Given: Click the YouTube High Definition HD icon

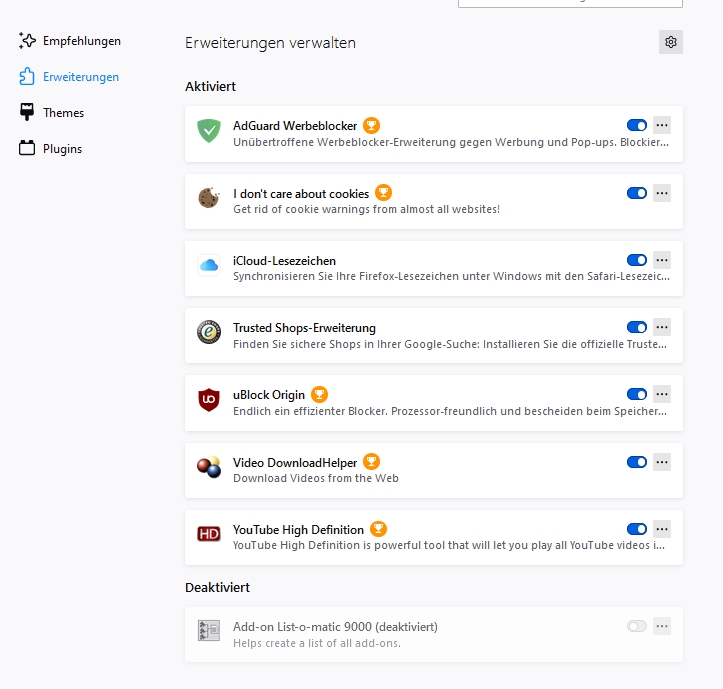Looking at the screenshot, I should 209,534.
